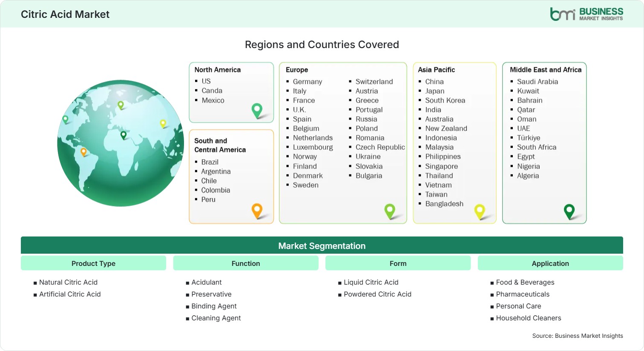Click Brazil in South and Central America list
The width and height of the screenshot is (644, 351).
[x=210, y=162]
